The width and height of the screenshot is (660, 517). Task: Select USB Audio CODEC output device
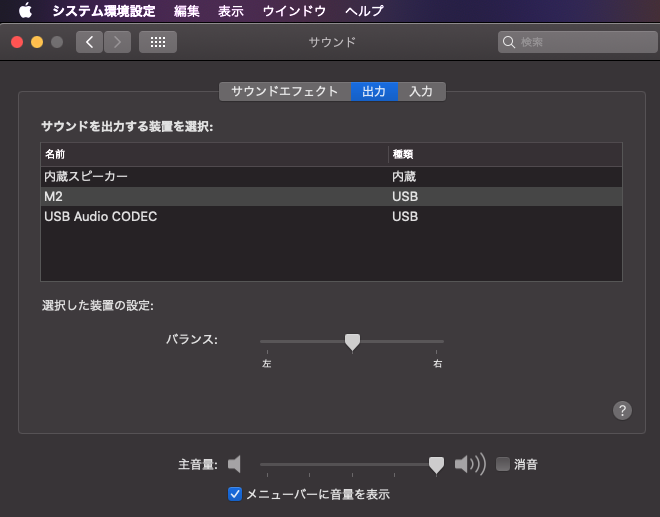(x=100, y=216)
